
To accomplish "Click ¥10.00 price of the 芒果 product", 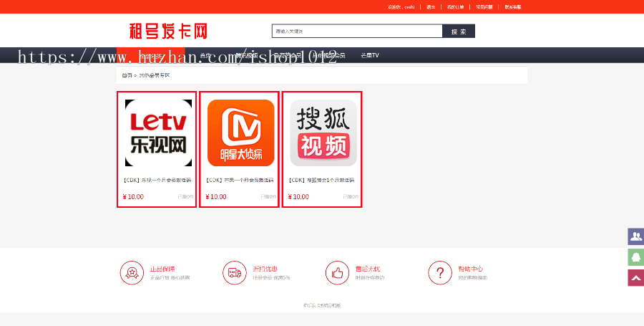I will tap(215, 197).
